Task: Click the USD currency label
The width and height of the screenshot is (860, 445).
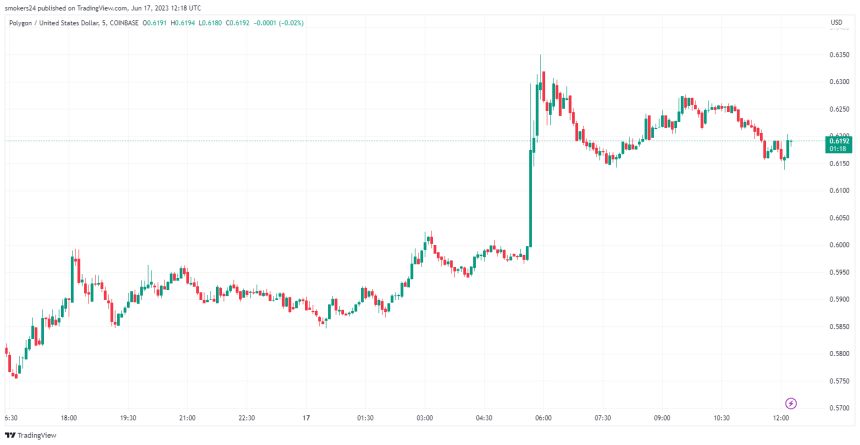Action: click(836, 23)
